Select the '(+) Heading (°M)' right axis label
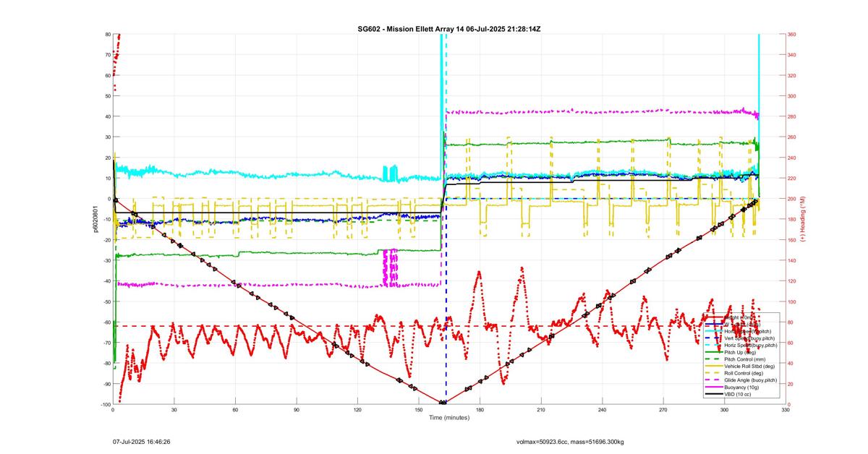868x454 pixels. coord(803,220)
